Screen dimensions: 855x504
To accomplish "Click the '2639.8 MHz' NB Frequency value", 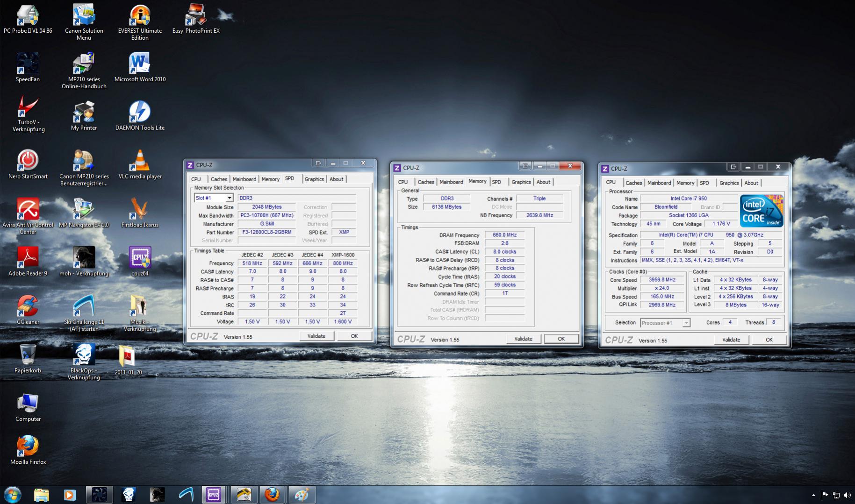I will pos(539,215).
